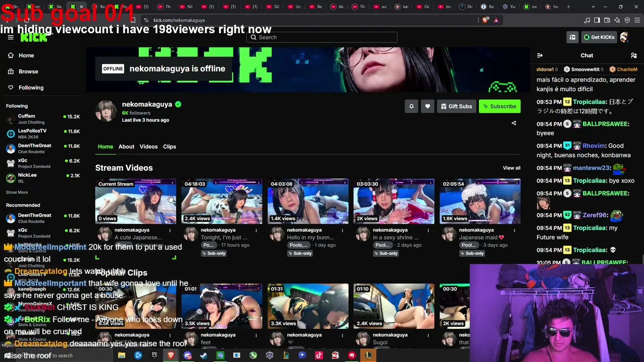The width and height of the screenshot is (644, 362).
Task: Open the Clips channel tab
Action: click(x=170, y=146)
